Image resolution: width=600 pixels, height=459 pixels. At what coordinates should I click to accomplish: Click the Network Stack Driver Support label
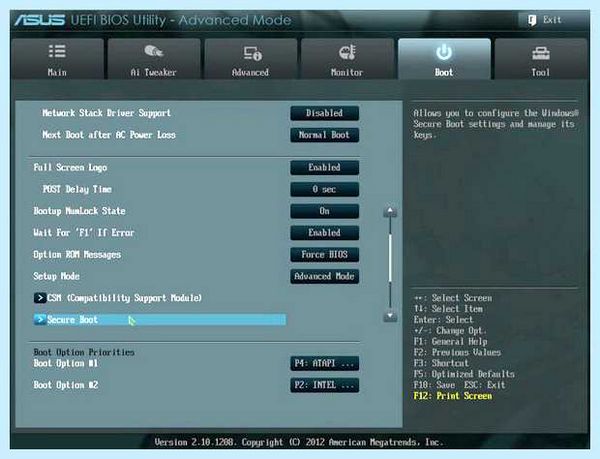pos(106,113)
